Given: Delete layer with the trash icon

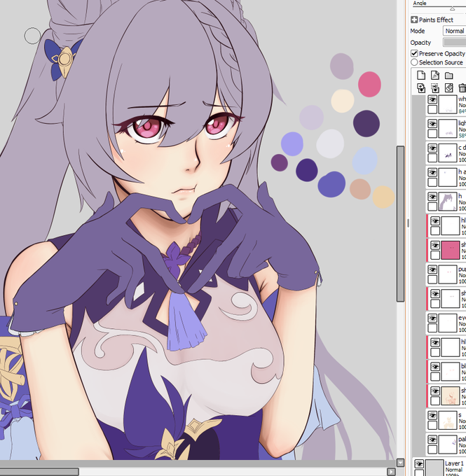Looking at the screenshot, I should (462, 88).
